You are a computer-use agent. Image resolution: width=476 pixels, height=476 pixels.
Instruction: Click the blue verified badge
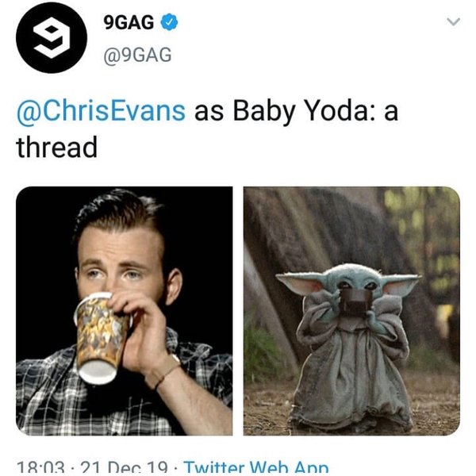pos(169,22)
